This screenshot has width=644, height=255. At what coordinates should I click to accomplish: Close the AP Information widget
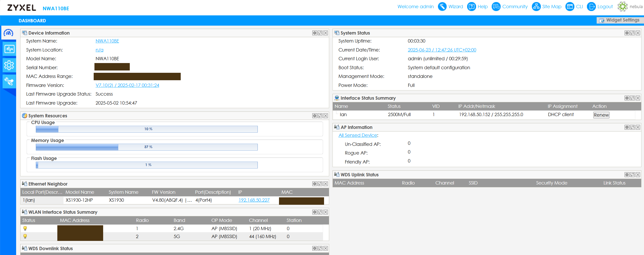tap(638, 127)
